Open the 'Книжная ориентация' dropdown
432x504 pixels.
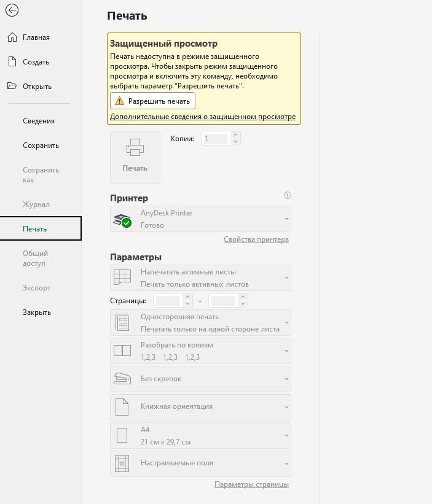tap(200, 407)
